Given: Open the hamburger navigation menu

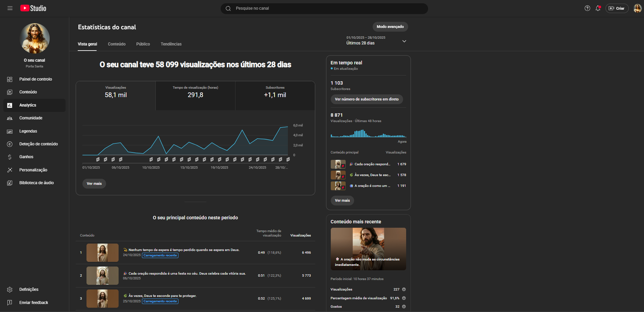Looking at the screenshot, I should click(10, 8).
